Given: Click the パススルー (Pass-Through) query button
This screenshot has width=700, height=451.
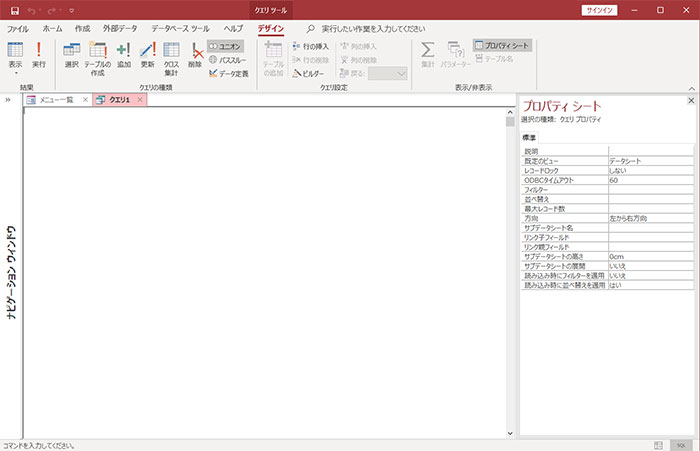Looking at the screenshot, I should tap(227, 59).
